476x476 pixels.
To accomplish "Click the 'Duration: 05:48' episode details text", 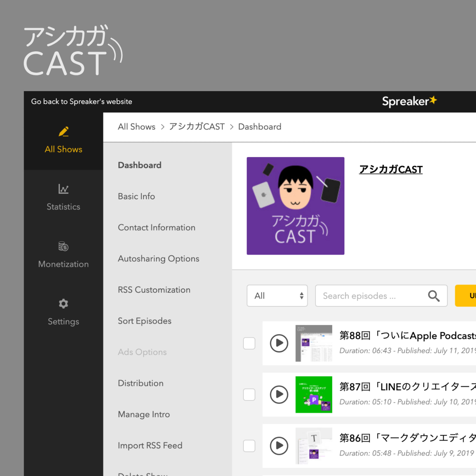I will [x=407, y=453].
